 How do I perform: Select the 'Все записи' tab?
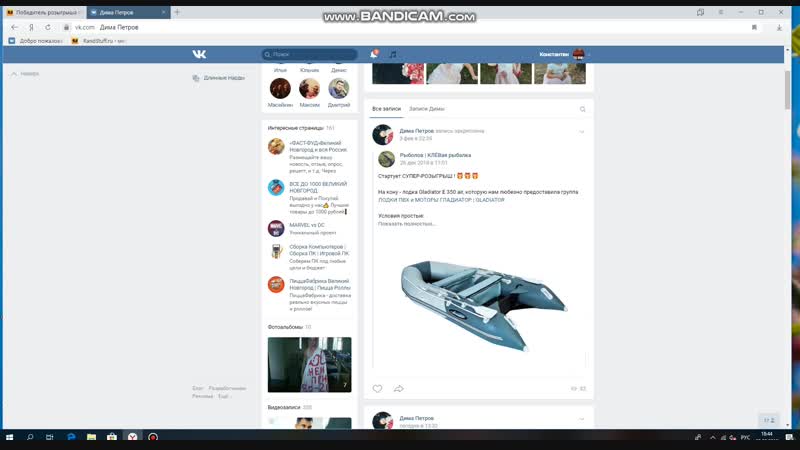tap(386, 109)
